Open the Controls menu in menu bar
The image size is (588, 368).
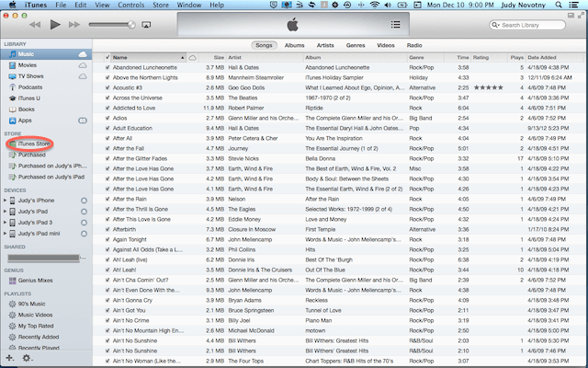click(130, 5)
